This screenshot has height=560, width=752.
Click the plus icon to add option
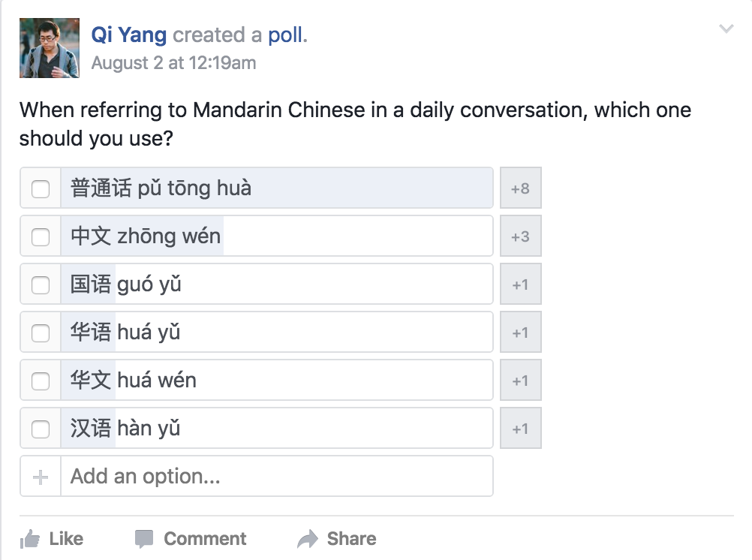(41, 477)
